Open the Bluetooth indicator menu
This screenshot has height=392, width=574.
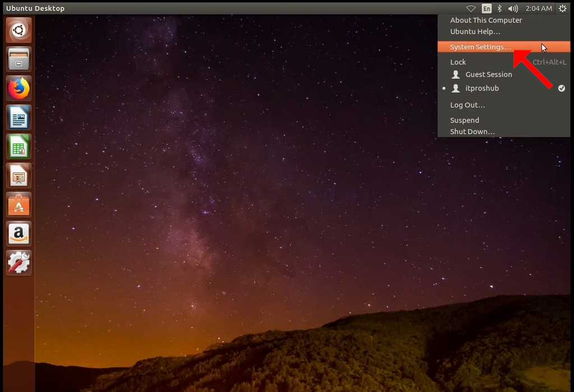pyautogui.click(x=499, y=8)
